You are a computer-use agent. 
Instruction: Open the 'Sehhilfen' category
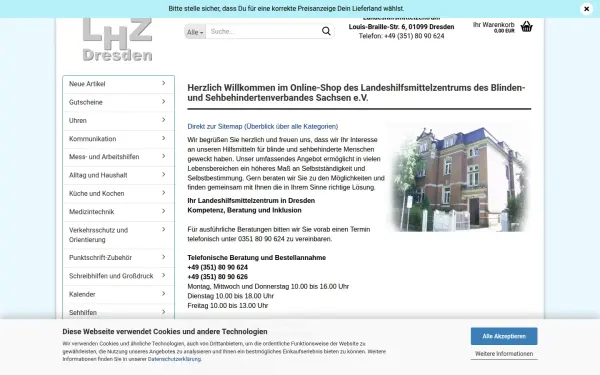(x=119, y=312)
